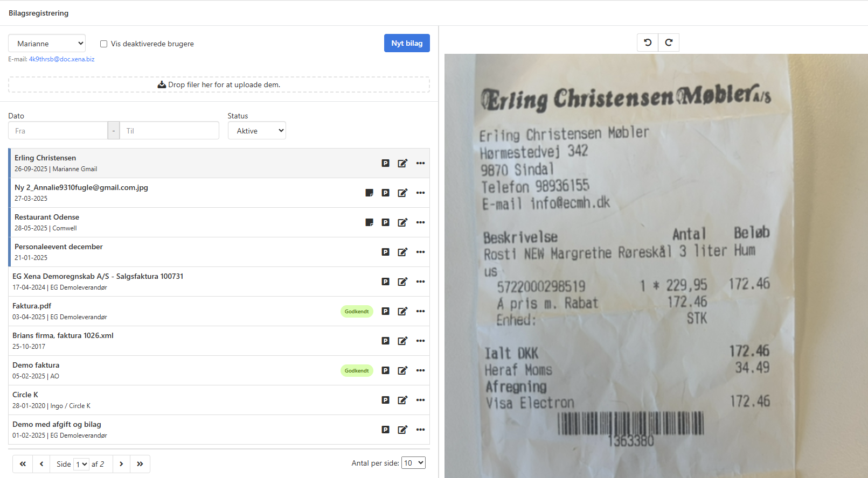
Task: Click the Nyt bilag button
Action: pyautogui.click(x=407, y=43)
